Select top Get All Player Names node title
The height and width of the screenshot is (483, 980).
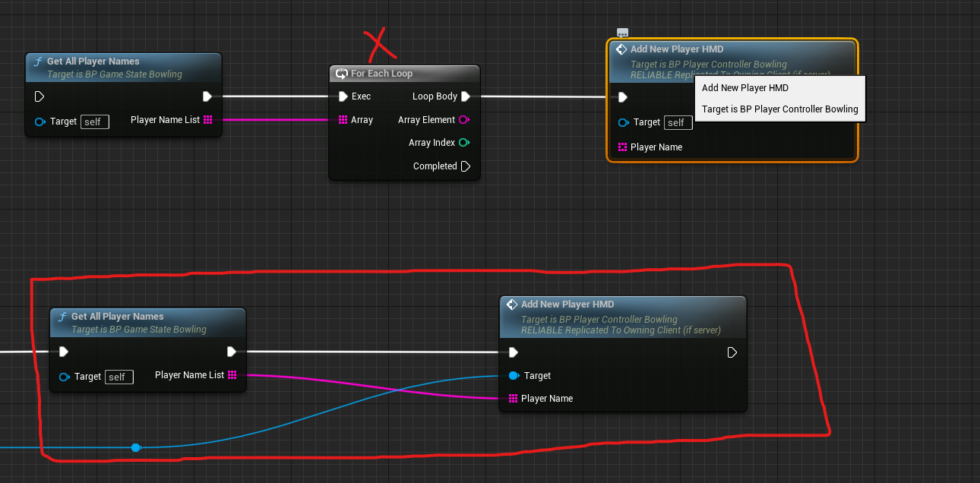(x=93, y=62)
